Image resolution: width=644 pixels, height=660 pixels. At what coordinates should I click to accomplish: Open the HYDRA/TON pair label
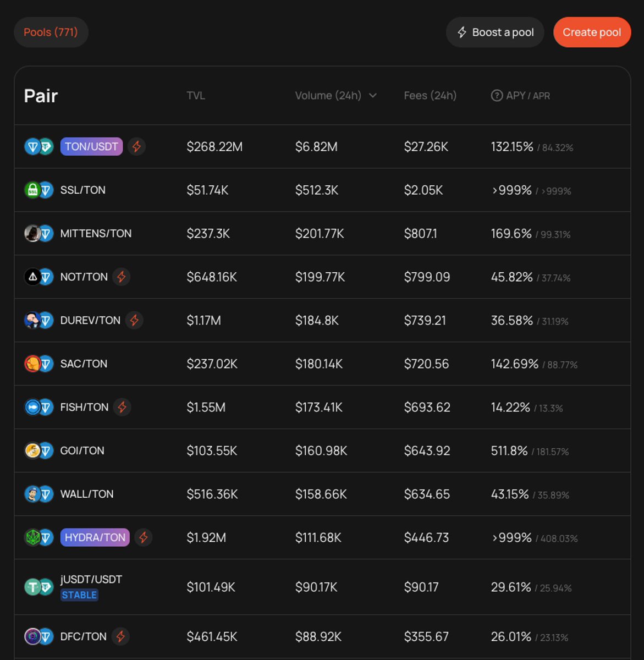point(95,537)
